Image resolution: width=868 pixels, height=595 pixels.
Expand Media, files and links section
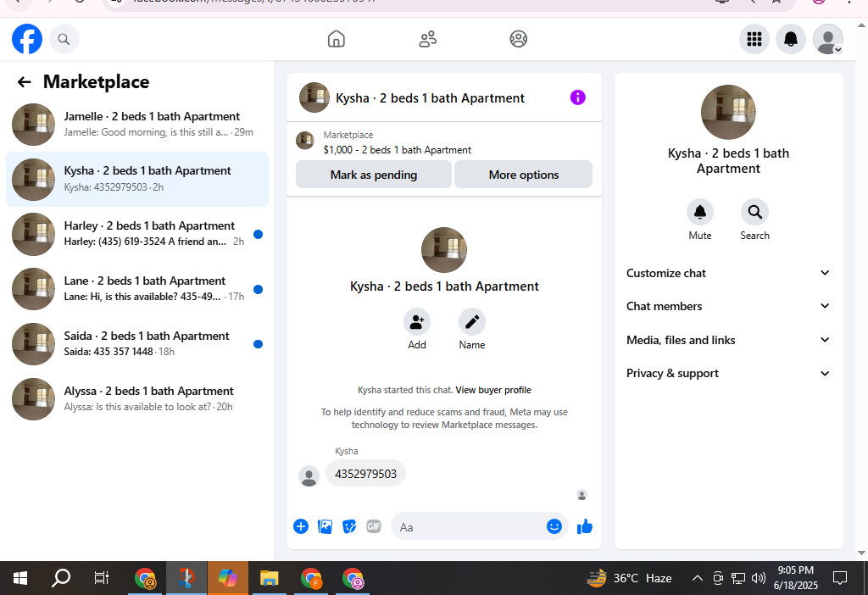[728, 340]
